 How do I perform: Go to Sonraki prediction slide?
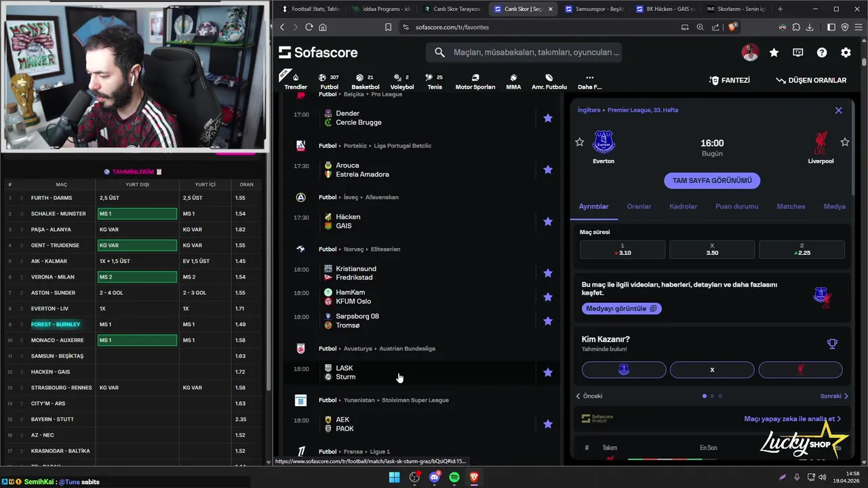tap(834, 396)
